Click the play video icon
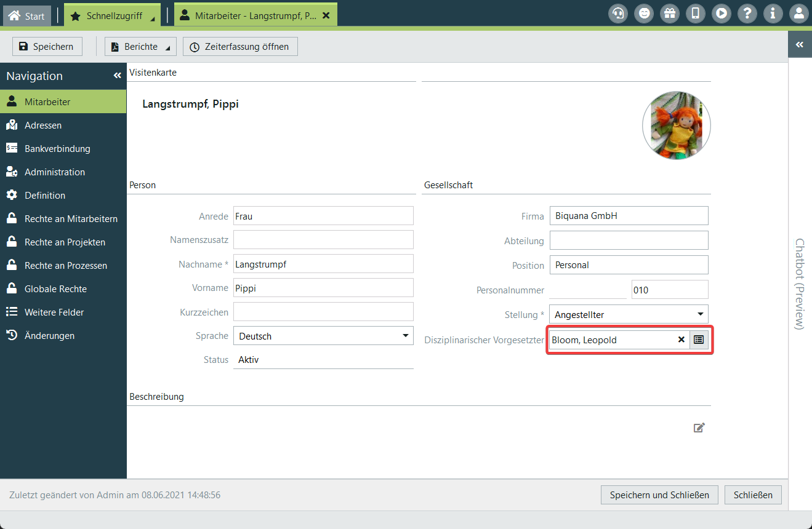 pyautogui.click(x=722, y=14)
